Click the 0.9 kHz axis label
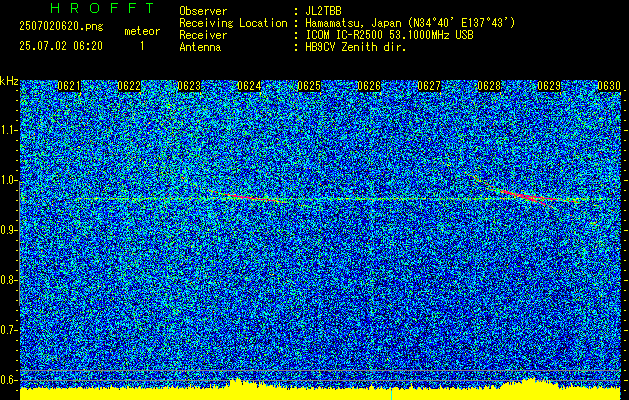Screen dimensions: 629x400 tap(9, 230)
